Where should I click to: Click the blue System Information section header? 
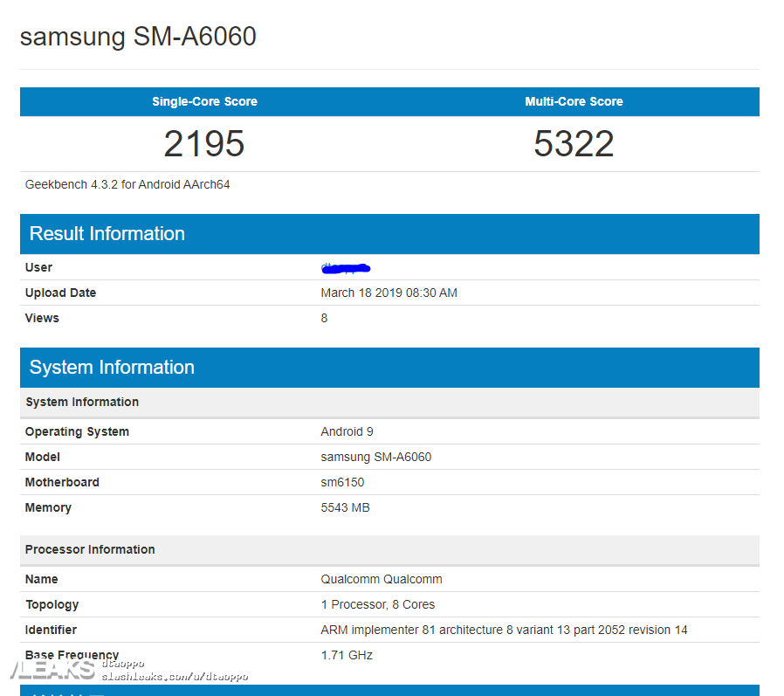pyautogui.click(x=112, y=367)
